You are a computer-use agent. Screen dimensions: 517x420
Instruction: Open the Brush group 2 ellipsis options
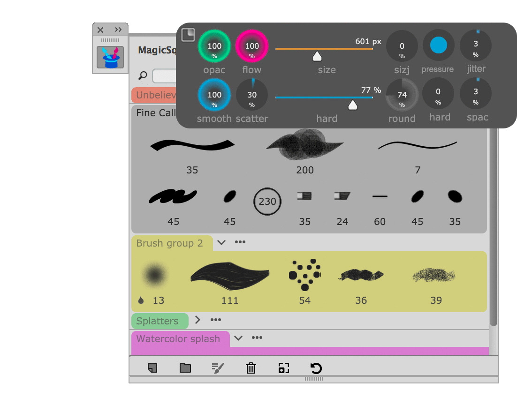[240, 242]
